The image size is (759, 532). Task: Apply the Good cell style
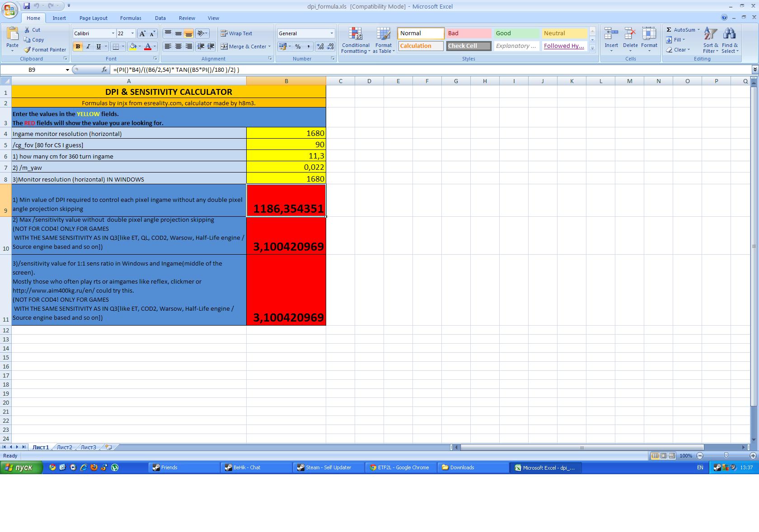[x=516, y=33]
